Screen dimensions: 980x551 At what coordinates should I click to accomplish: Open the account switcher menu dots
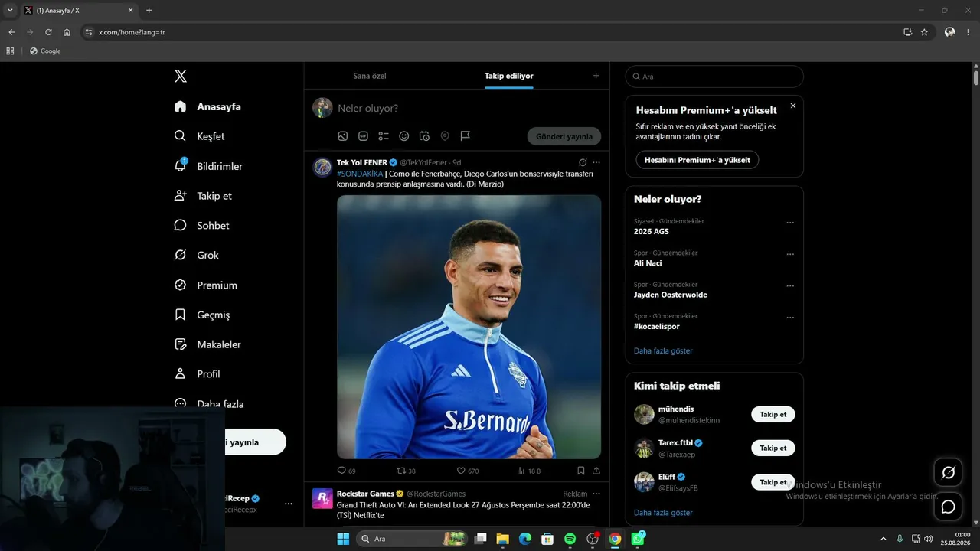pos(289,504)
